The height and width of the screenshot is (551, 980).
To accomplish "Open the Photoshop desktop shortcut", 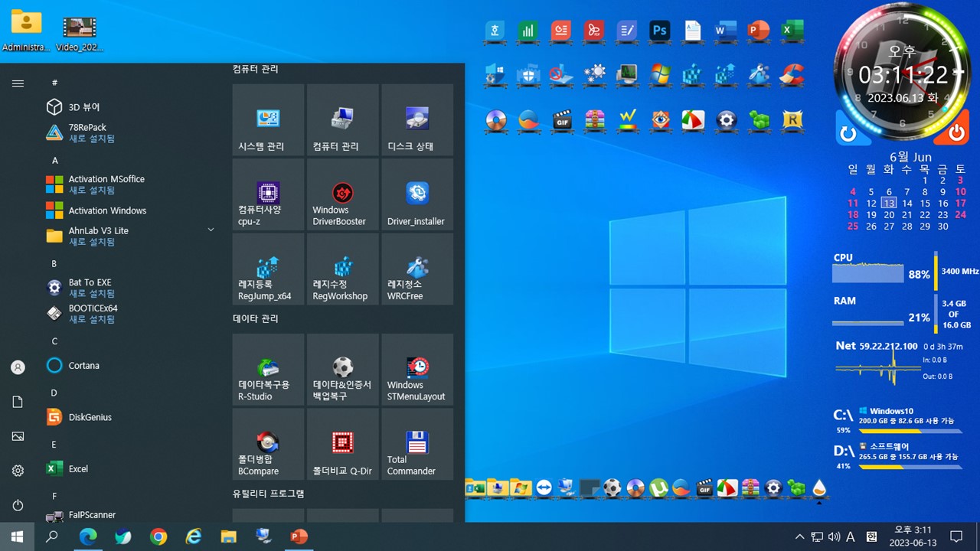I will (660, 31).
